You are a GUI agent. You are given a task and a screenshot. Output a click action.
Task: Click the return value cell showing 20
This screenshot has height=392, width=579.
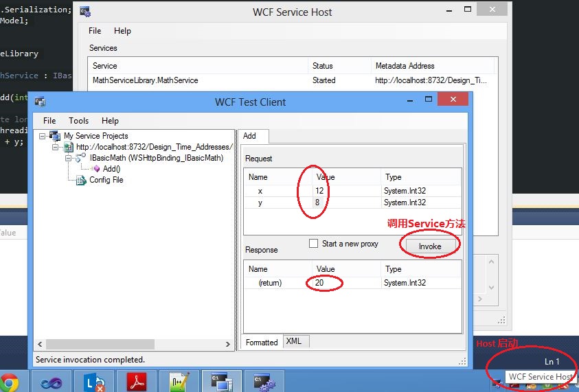(x=346, y=283)
